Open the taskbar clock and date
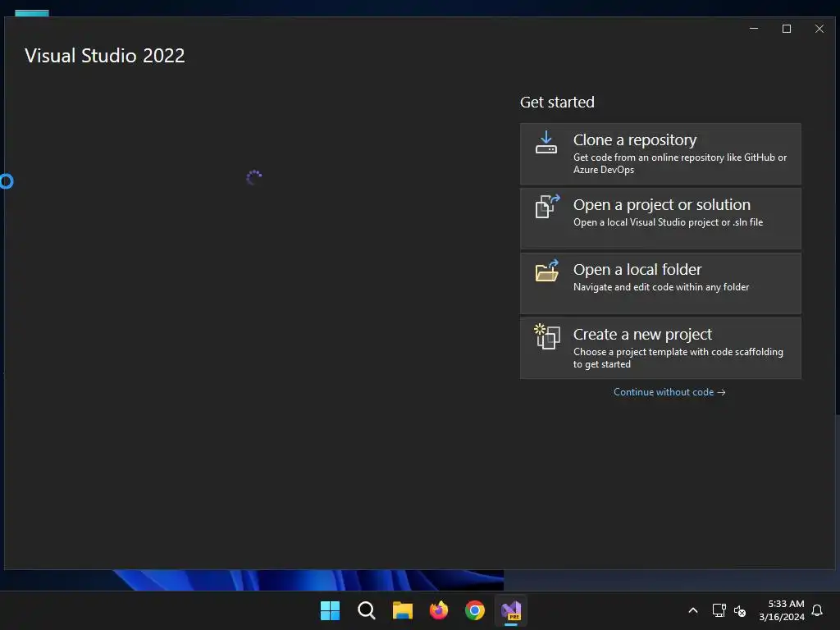 (782, 610)
